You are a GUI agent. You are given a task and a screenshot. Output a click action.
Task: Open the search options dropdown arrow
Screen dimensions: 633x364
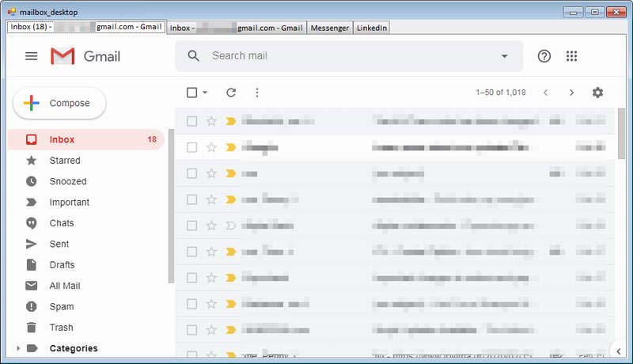504,56
